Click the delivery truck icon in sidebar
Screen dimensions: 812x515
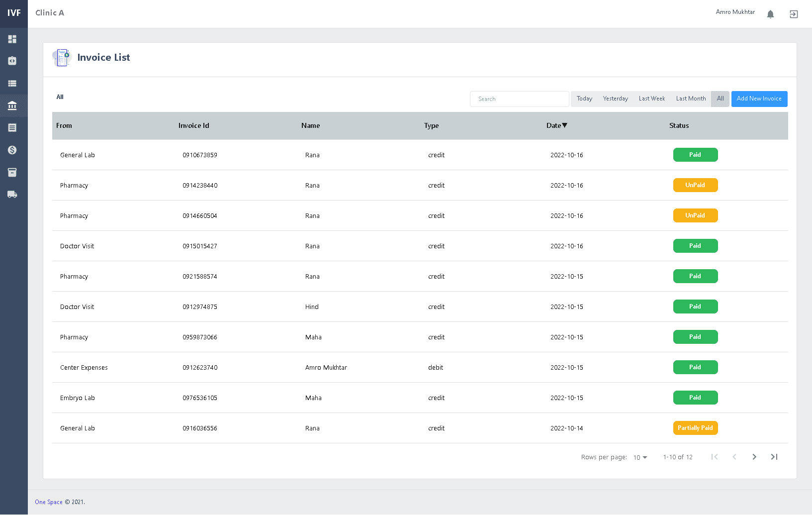[x=13, y=194]
